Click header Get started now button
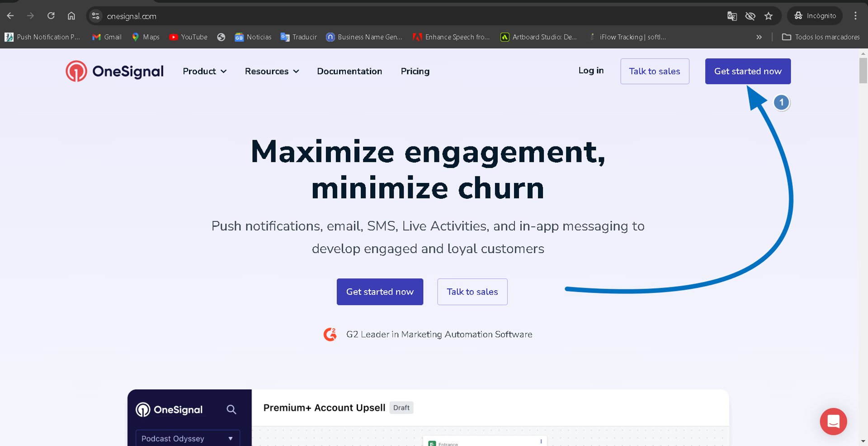This screenshot has width=868, height=446. [748, 71]
